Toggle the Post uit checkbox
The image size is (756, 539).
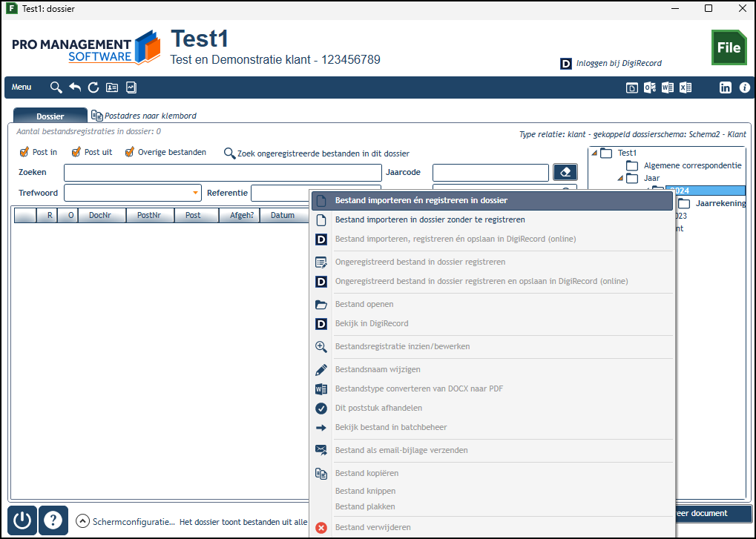click(76, 152)
